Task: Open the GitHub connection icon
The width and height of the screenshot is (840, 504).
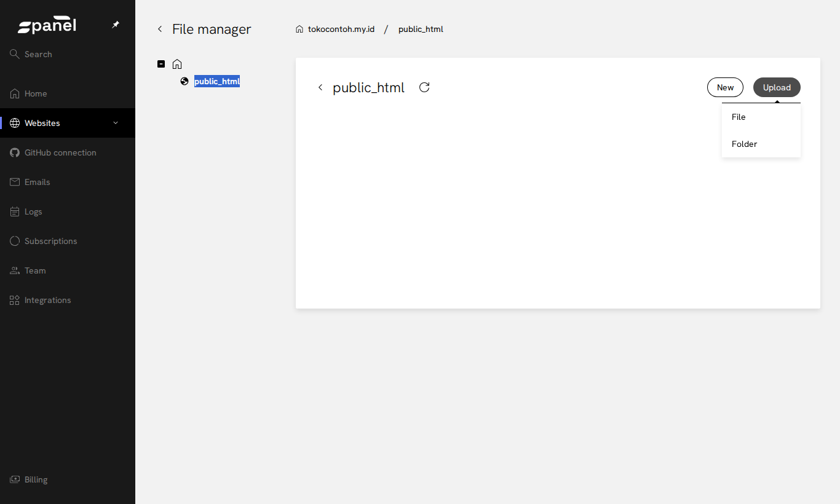Action: (x=15, y=152)
